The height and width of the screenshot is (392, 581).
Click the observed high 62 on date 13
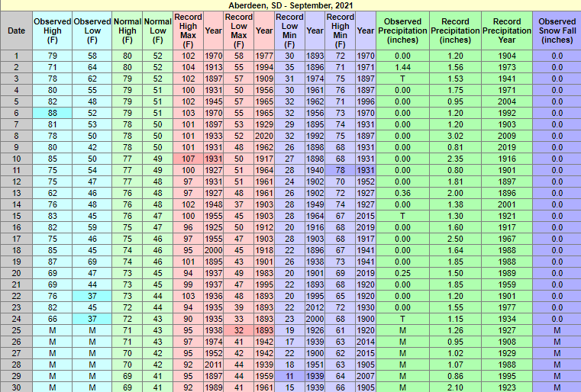[x=52, y=194]
